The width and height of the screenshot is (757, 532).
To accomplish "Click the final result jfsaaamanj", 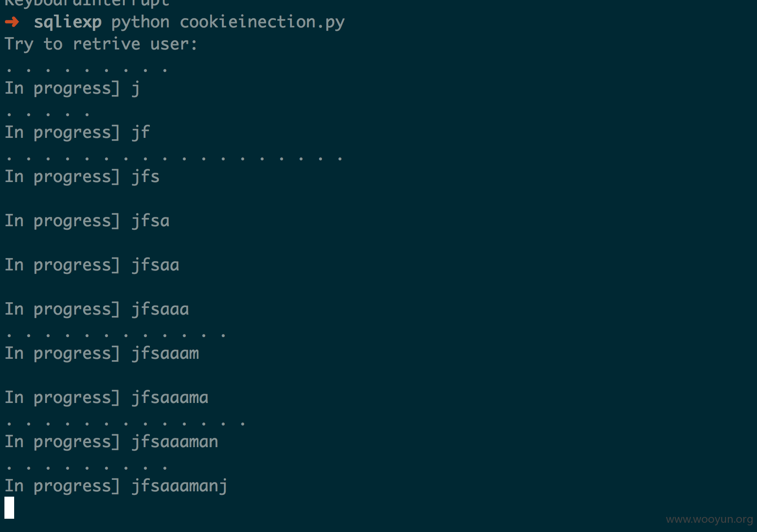I will click(180, 486).
